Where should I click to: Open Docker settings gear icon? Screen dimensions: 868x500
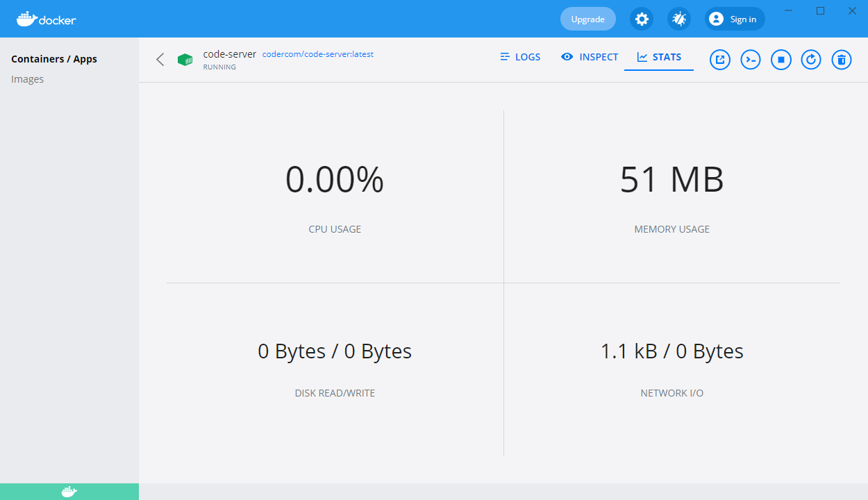(642, 19)
